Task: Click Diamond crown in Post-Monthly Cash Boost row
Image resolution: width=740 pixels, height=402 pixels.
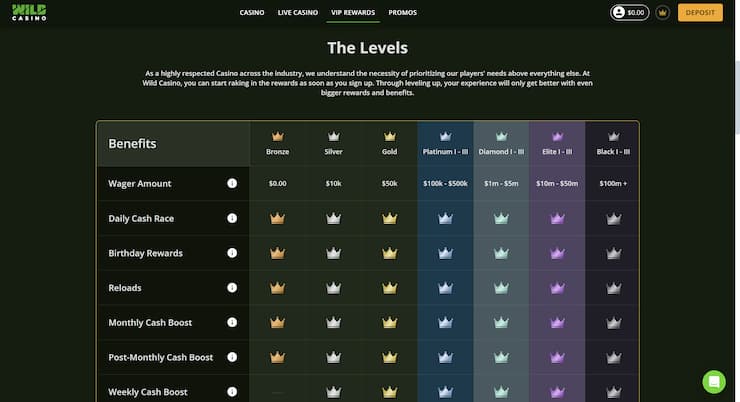Action: pos(501,357)
